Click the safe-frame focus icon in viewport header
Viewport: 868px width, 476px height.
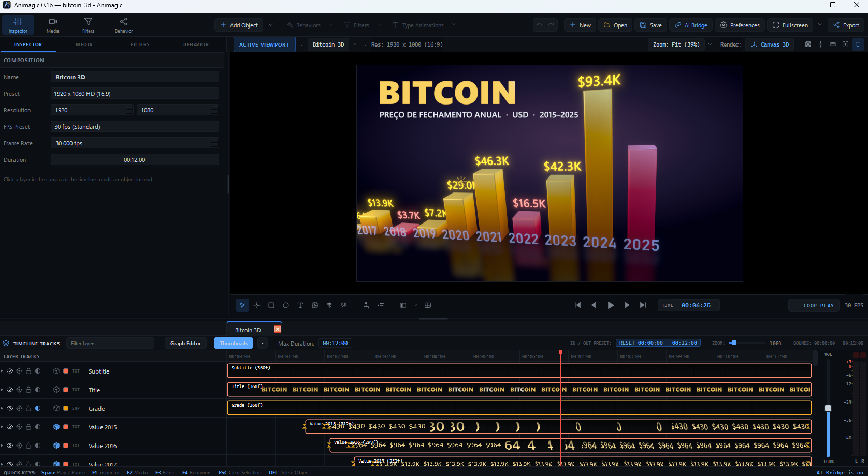[845, 44]
